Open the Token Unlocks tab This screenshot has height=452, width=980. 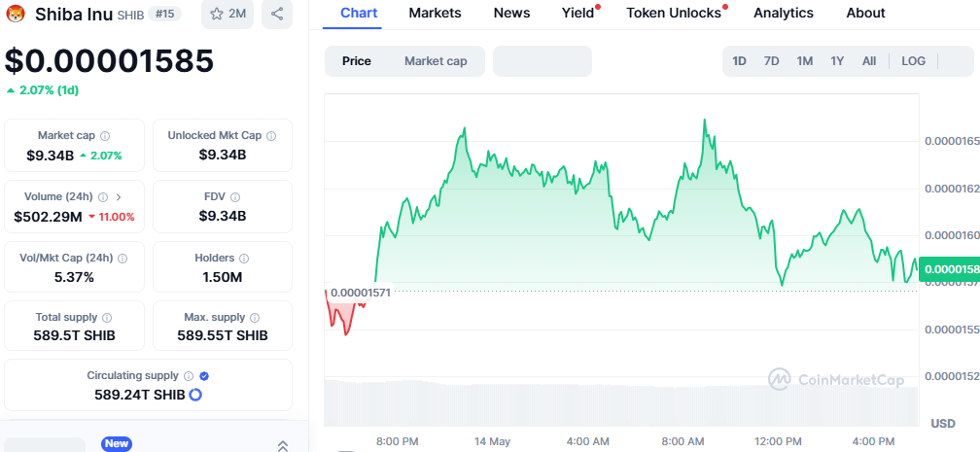tap(674, 13)
